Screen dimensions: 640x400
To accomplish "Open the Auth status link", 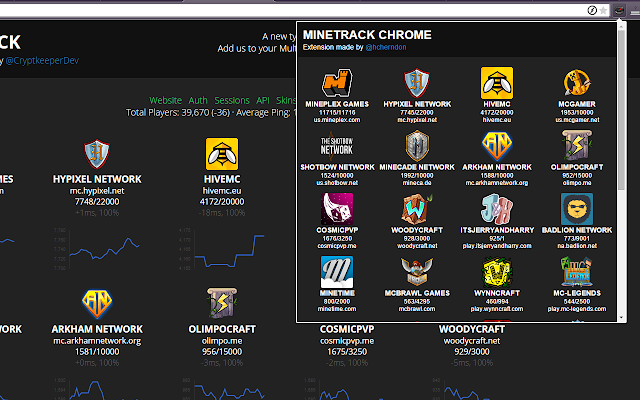I will click(198, 100).
